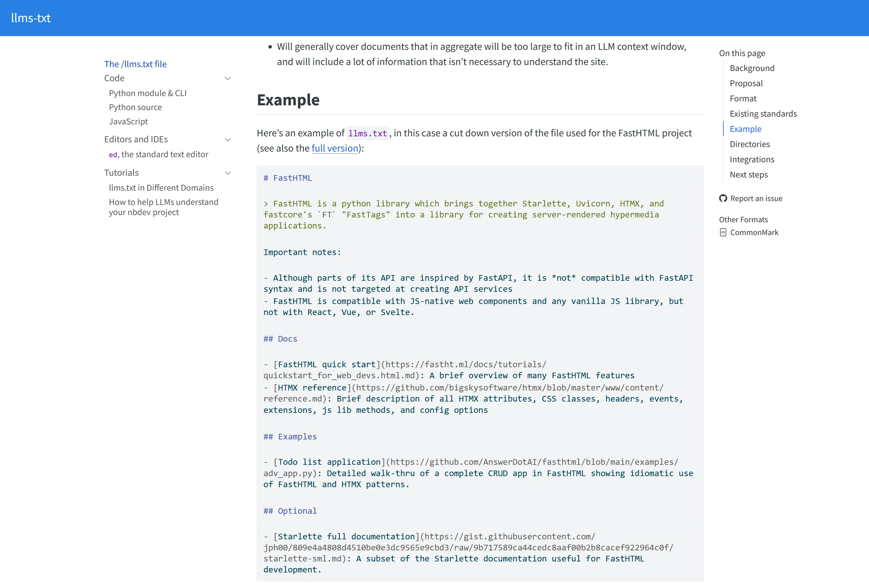Click the Tutorials section label
This screenshot has height=588, width=869.
click(x=121, y=173)
